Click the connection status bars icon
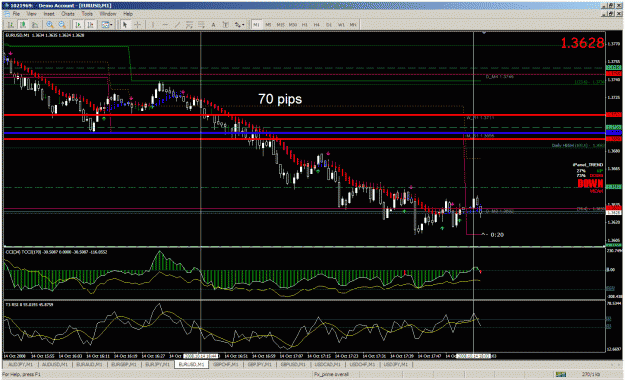This screenshot has height=380, width=625. [x=561, y=374]
